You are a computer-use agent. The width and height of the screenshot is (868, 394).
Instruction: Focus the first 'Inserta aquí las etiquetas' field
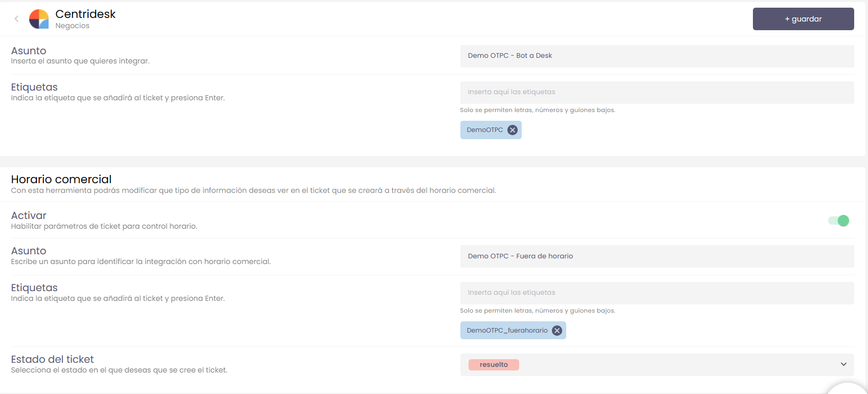(x=656, y=92)
